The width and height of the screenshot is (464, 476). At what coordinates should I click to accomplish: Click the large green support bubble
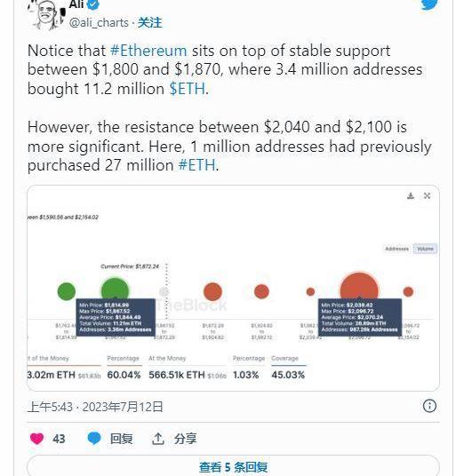tap(115, 289)
